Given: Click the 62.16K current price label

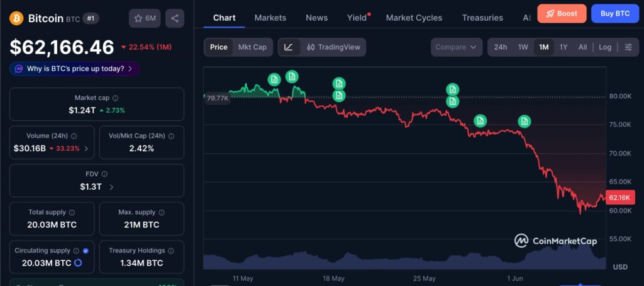Looking at the screenshot, I should click(x=619, y=198).
